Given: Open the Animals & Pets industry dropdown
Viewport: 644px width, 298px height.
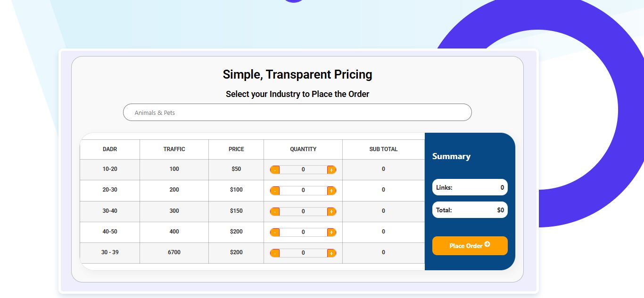Looking at the screenshot, I should pos(297,113).
